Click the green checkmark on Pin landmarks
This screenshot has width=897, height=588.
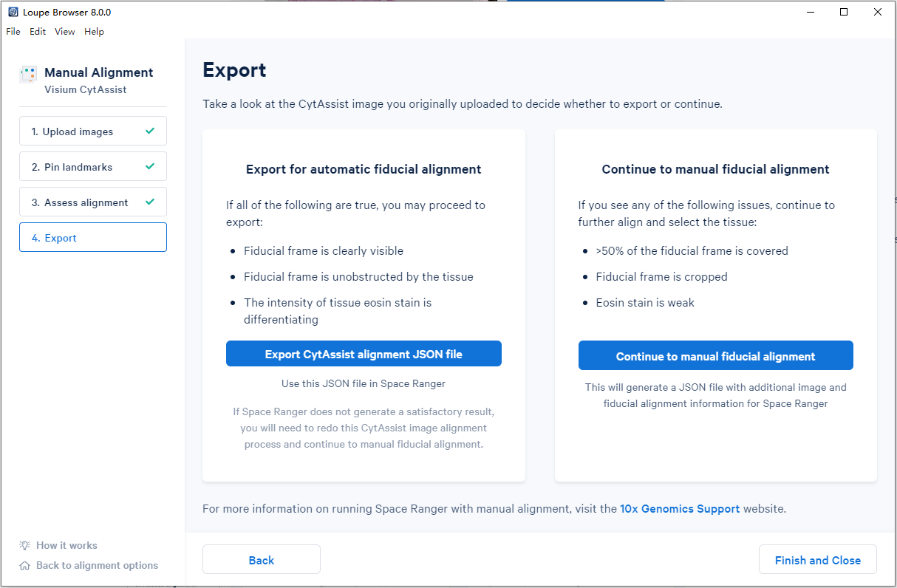tap(150, 166)
